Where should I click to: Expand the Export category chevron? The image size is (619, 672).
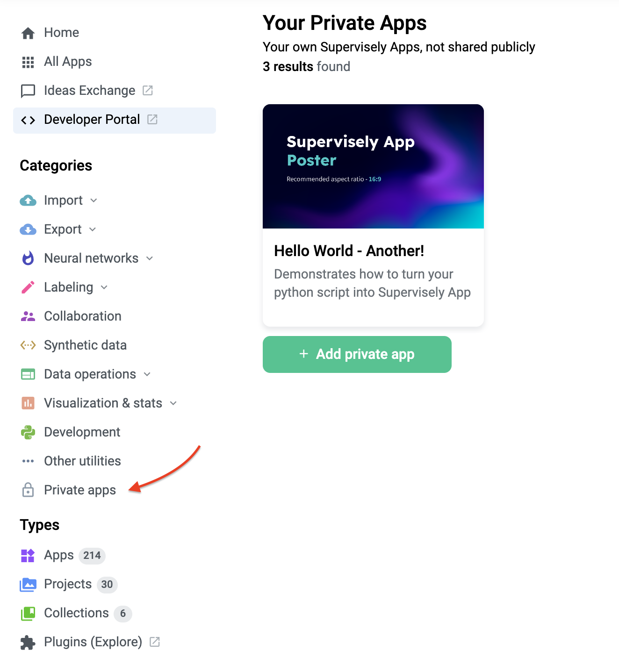coord(93,229)
